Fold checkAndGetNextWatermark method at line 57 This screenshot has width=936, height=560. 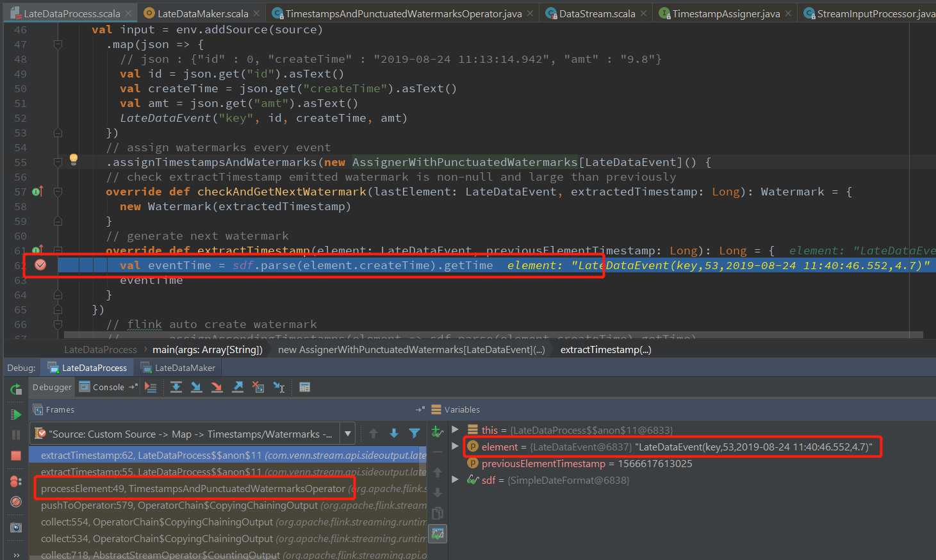58,192
